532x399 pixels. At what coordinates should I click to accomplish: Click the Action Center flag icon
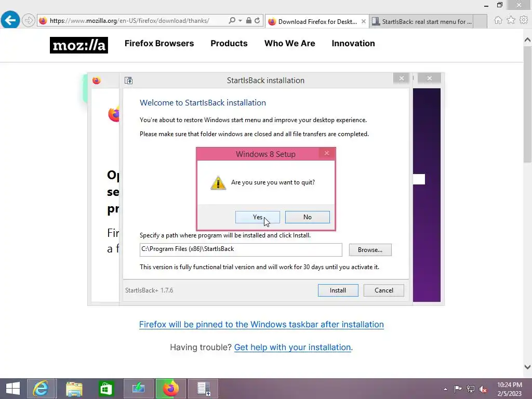pyautogui.click(x=458, y=389)
